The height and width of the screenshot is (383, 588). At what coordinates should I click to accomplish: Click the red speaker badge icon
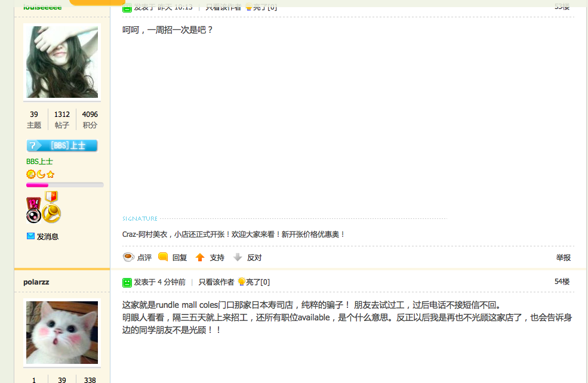[33, 211]
